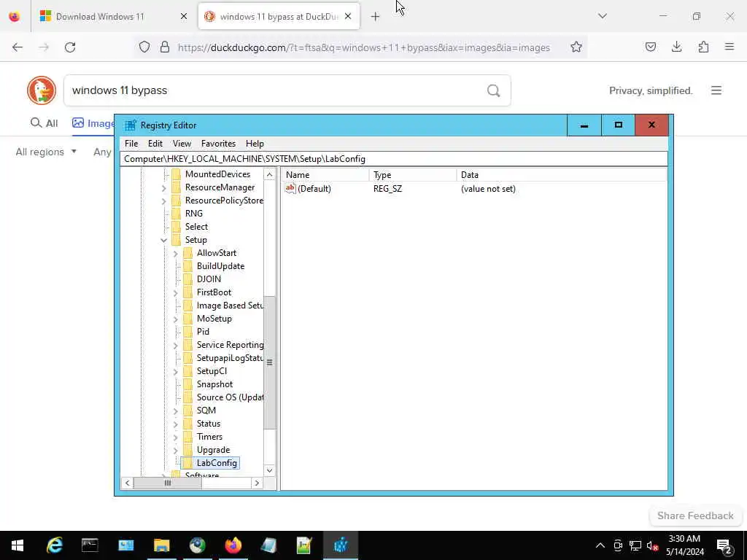747x560 pixels.
Task: Click the tracking protection shield icon
Action: pos(144,47)
